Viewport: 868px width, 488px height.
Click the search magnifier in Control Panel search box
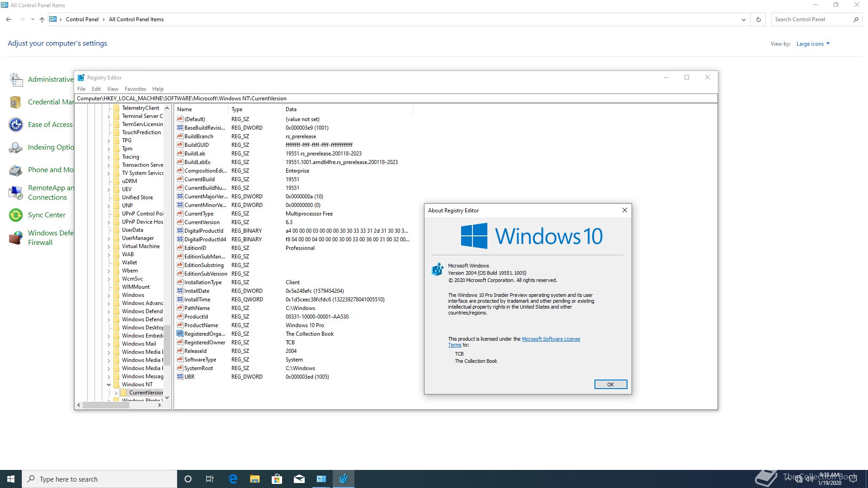856,19
